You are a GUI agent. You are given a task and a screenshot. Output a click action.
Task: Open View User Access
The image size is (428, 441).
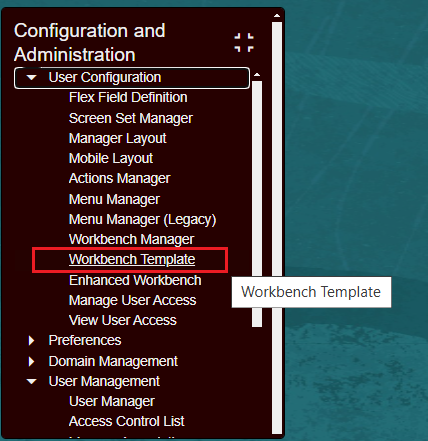(123, 320)
